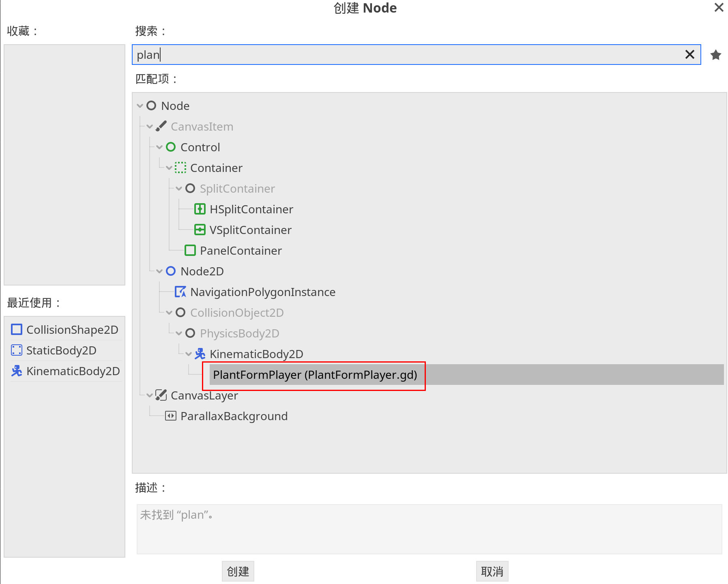Select the CanvasLayer label
This screenshot has width=728, height=584.
click(204, 395)
